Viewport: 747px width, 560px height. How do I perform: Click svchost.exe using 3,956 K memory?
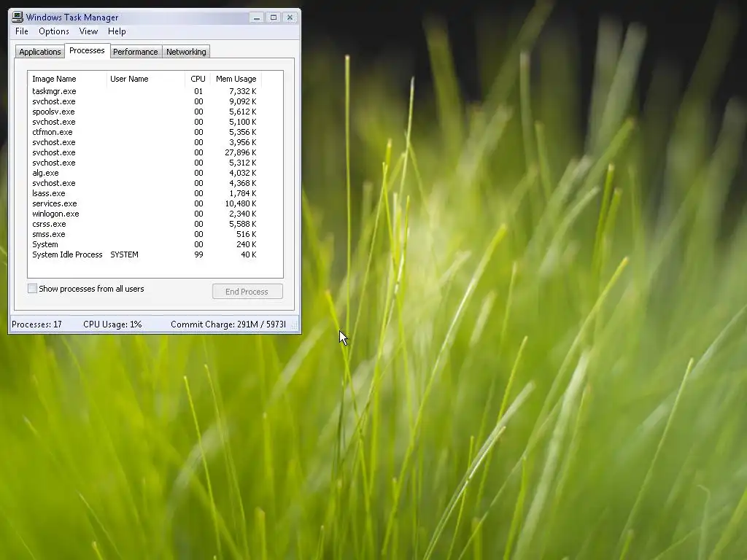pos(144,142)
